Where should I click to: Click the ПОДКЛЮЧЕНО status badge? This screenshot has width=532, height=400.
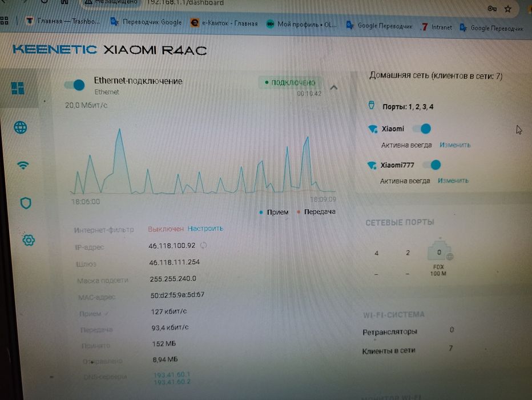tap(291, 82)
